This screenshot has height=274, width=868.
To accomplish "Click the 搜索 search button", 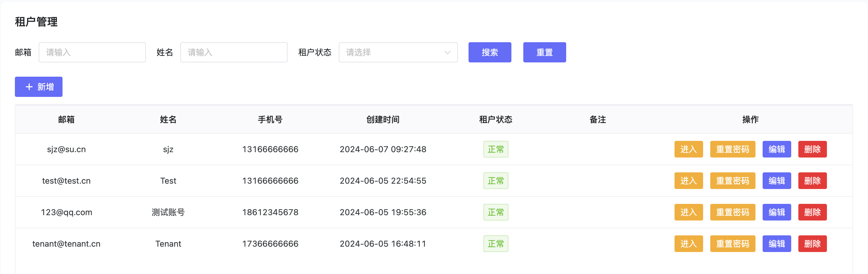I will tap(489, 53).
